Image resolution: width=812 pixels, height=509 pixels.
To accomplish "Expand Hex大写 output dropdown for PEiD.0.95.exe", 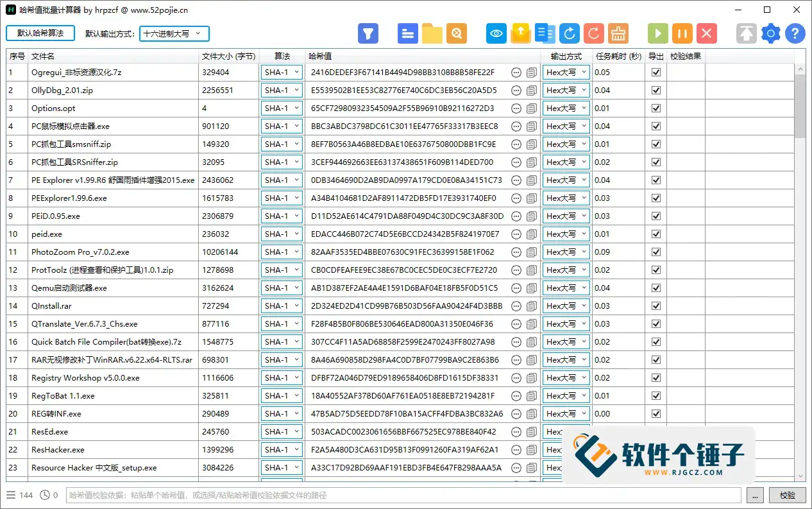I will click(566, 216).
